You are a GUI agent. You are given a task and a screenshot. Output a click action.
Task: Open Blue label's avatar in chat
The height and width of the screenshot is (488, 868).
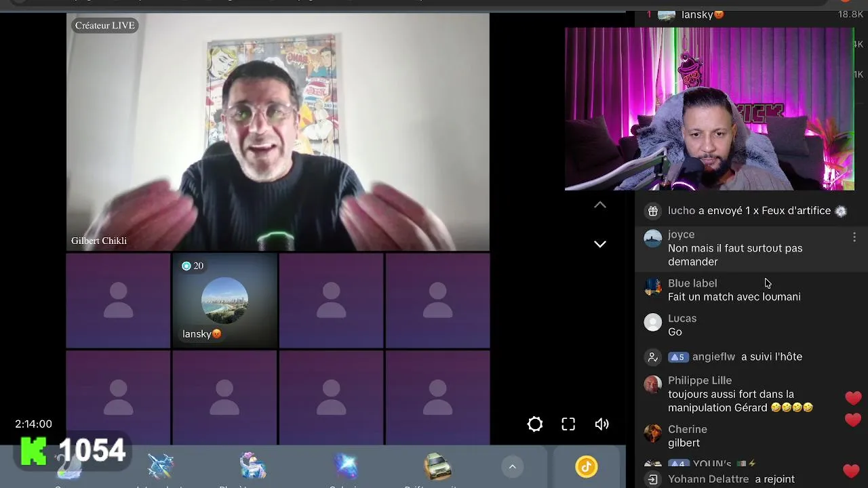coord(653,287)
